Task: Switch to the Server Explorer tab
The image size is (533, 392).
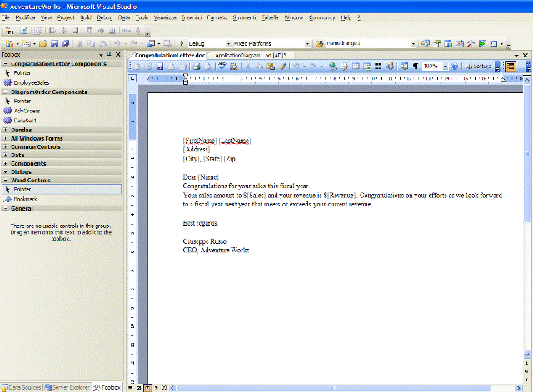Action: tap(67, 387)
